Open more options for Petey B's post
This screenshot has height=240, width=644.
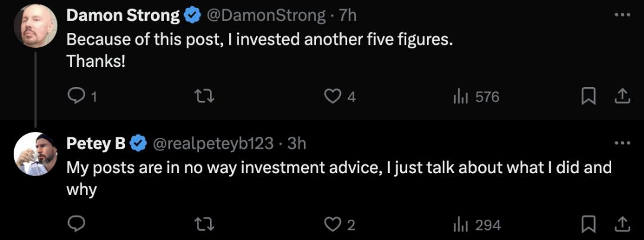tap(621, 143)
